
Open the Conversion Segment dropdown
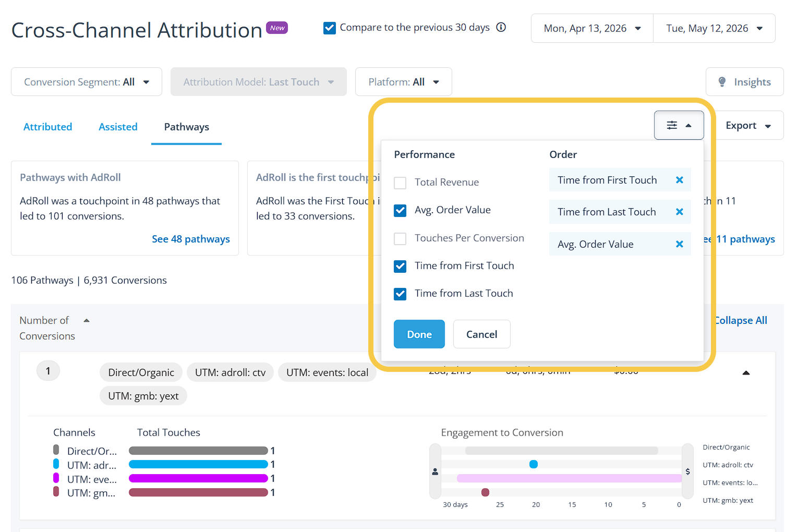pos(87,82)
